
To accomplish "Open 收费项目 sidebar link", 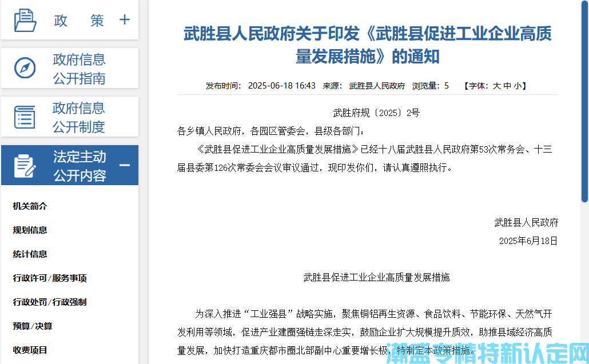I will (30, 350).
